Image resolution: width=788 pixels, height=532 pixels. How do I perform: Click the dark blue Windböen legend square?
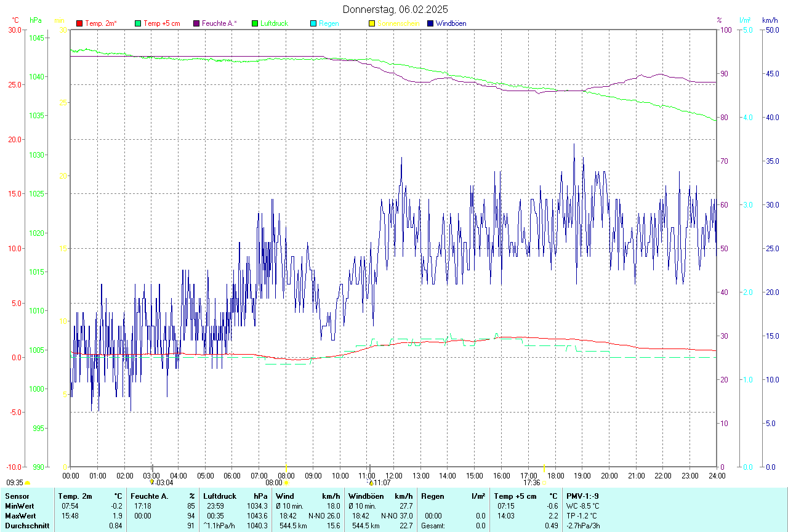click(x=430, y=23)
